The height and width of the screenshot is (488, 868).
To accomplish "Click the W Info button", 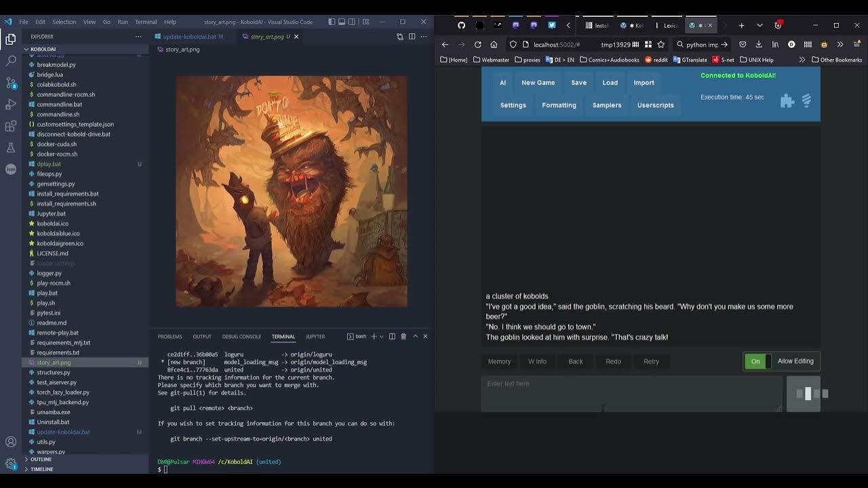I will 537,361.
